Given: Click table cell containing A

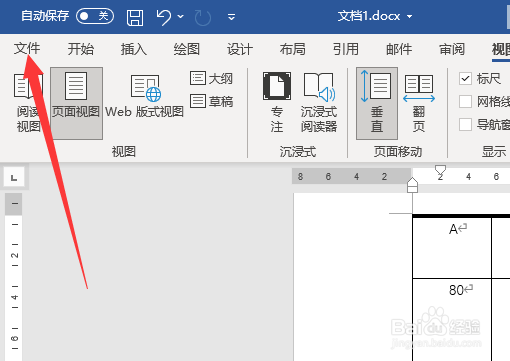Looking at the screenshot, I should tap(452, 248).
